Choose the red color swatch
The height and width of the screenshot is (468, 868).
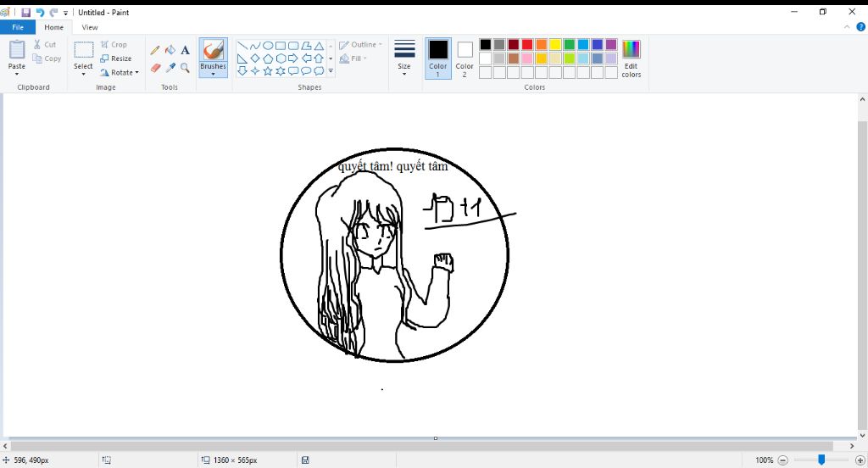point(527,44)
